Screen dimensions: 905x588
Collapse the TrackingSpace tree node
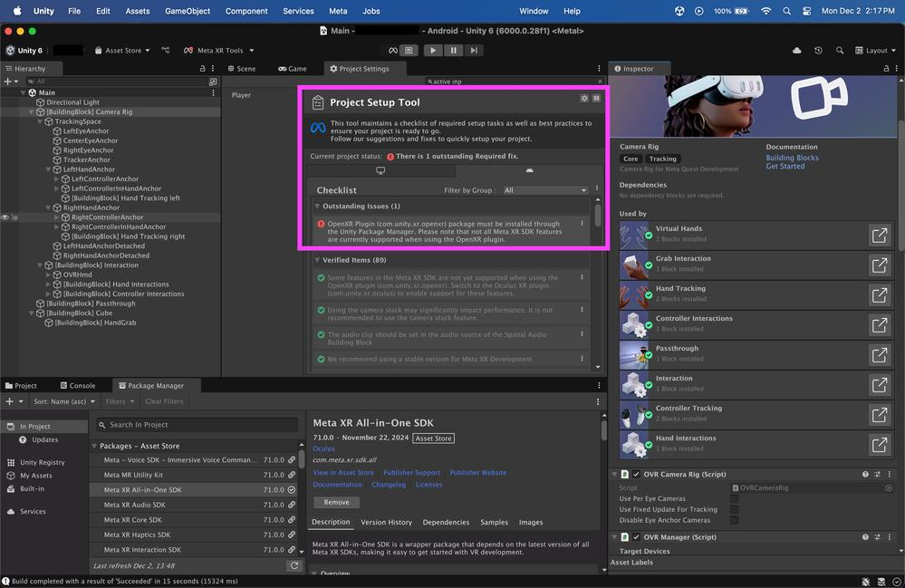coord(40,121)
